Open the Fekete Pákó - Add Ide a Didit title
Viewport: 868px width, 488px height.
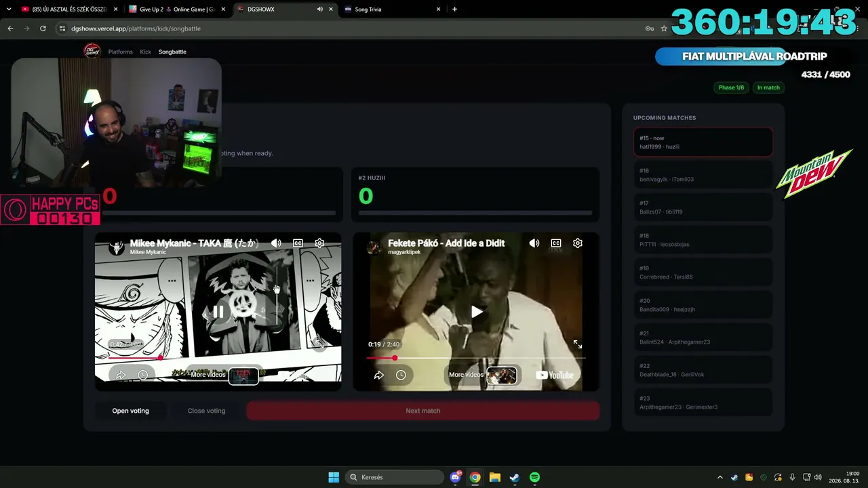pyautogui.click(x=446, y=243)
